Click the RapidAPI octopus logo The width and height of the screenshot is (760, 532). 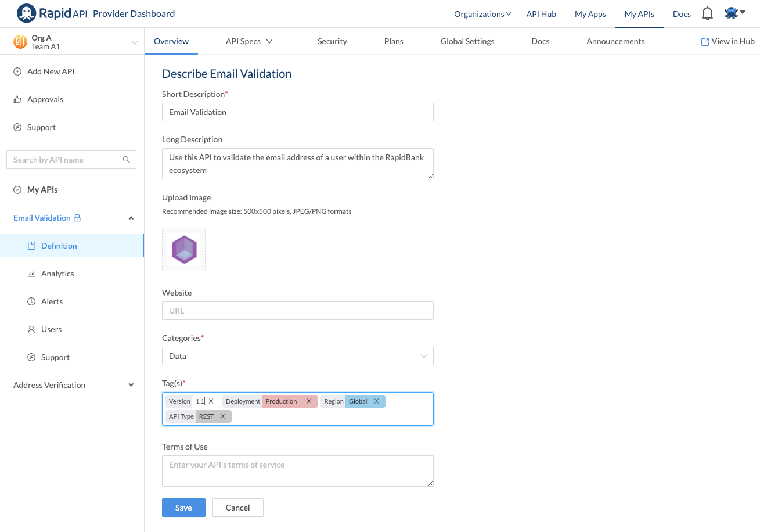[x=26, y=13]
